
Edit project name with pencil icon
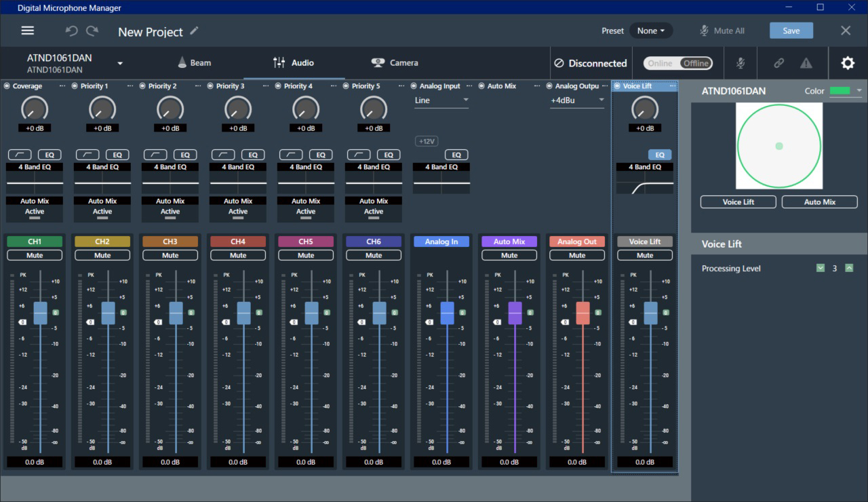[x=195, y=31]
